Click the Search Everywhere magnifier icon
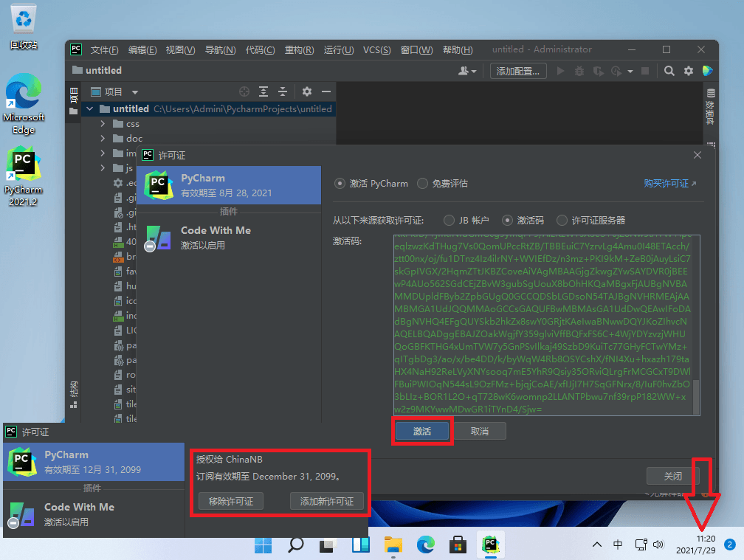The image size is (744, 560). coord(669,71)
